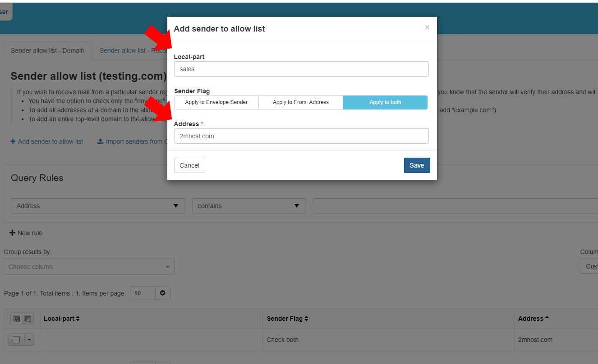This screenshot has width=598, height=364.
Task: Click Import senders upload icon
Action: pyautogui.click(x=100, y=141)
